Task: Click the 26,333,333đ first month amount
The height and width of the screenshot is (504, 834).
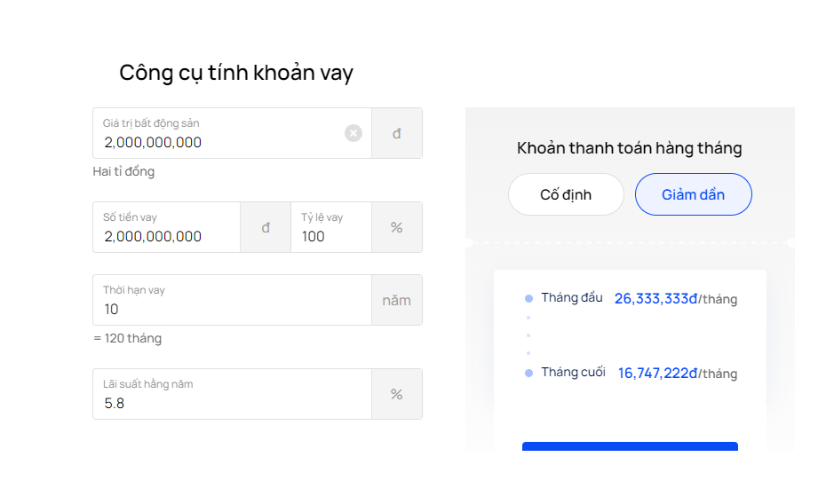Action: [x=655, y=299]
